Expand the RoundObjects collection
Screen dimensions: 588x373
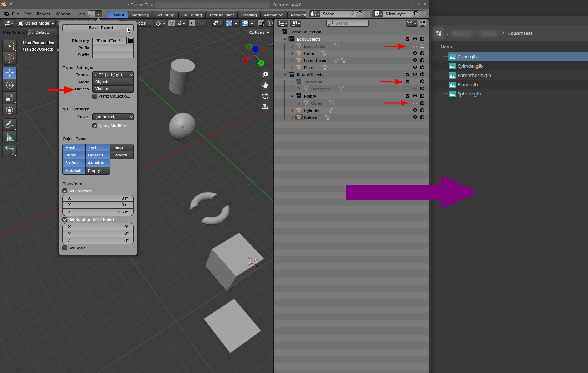pyautogui.click(x=285, y=74)
